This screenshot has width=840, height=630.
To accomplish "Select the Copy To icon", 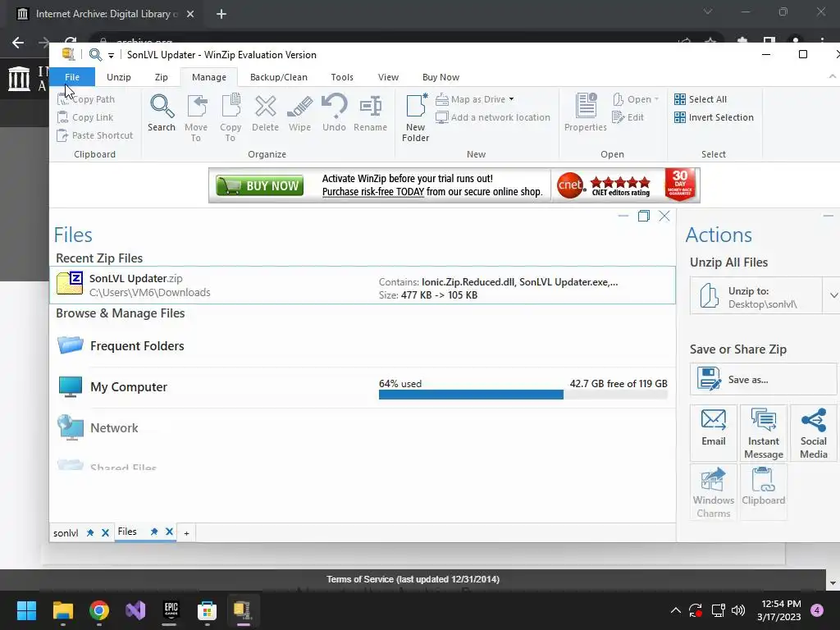I will pyautogui.click(x=231, y=118).
